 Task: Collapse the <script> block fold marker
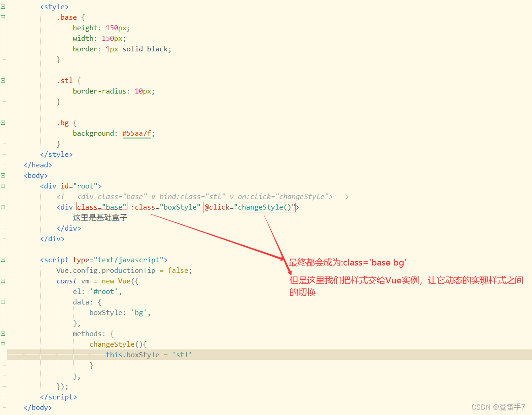tap(3, 260)
